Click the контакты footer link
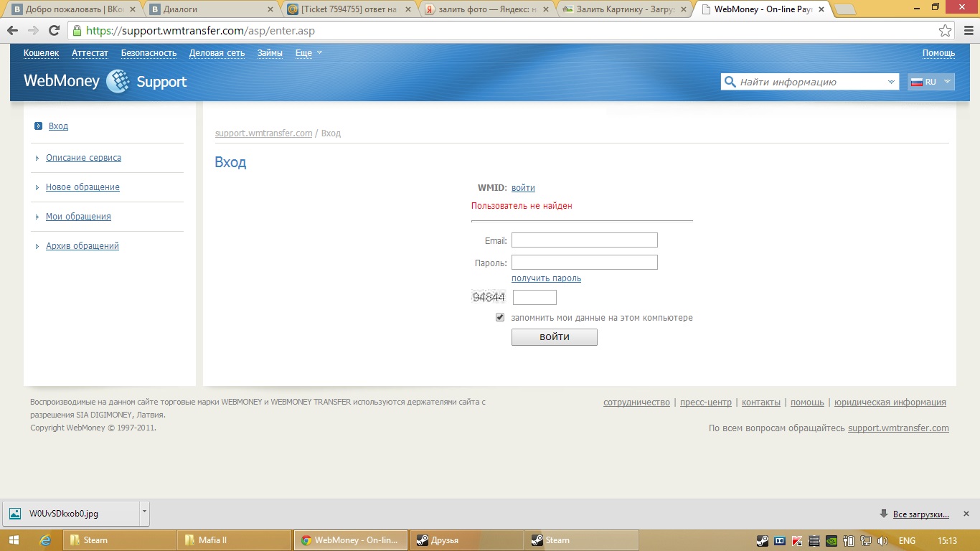 pyautogui.click(x=761, y=402)
